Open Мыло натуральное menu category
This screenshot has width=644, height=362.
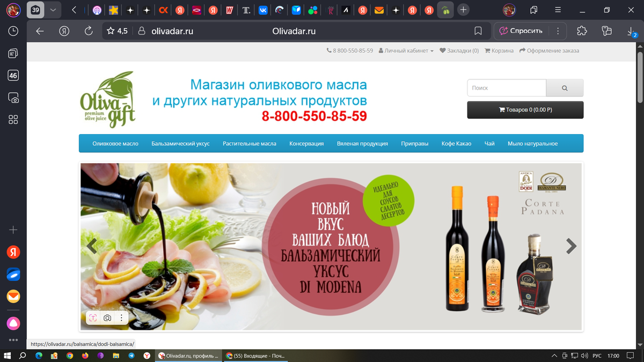tap(532, 144)
